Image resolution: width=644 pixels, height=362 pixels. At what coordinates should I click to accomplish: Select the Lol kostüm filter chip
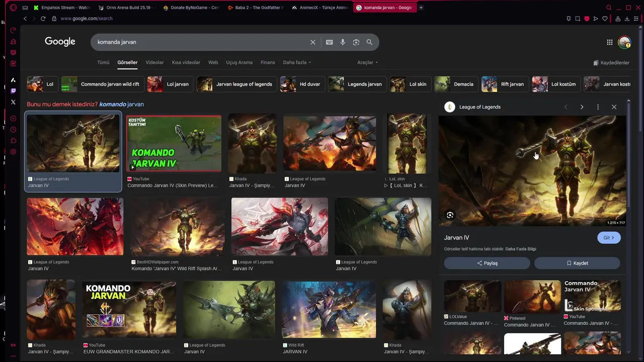coord(556,84)
